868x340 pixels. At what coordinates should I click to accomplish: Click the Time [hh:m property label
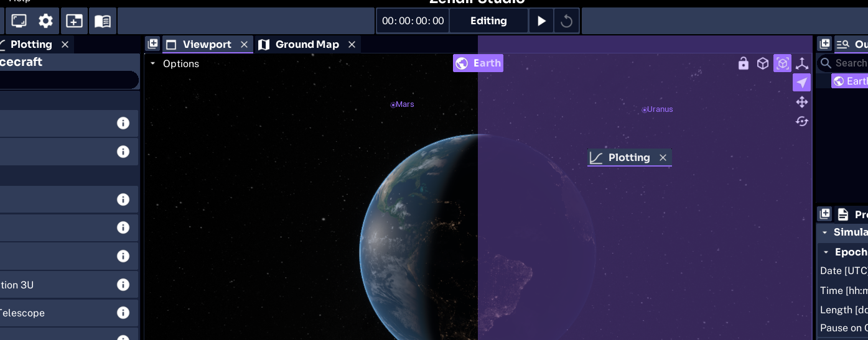coord(844,291)
